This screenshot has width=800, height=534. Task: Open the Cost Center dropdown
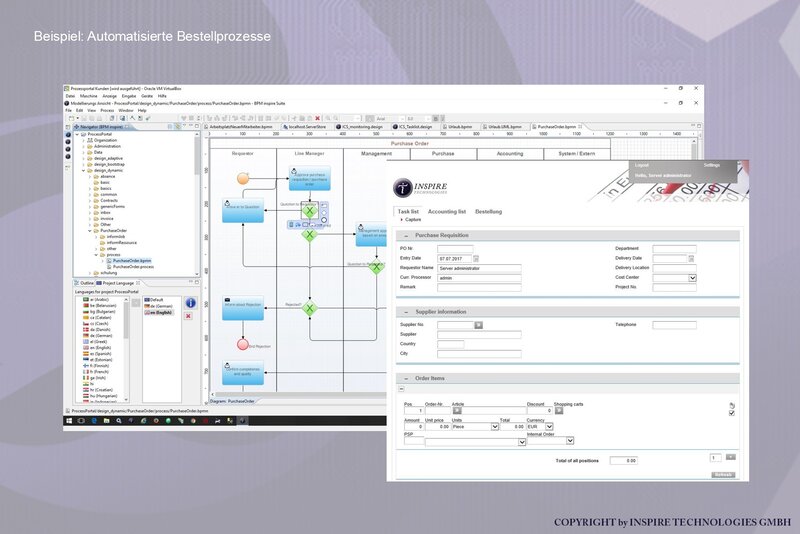tap(692, 278)
